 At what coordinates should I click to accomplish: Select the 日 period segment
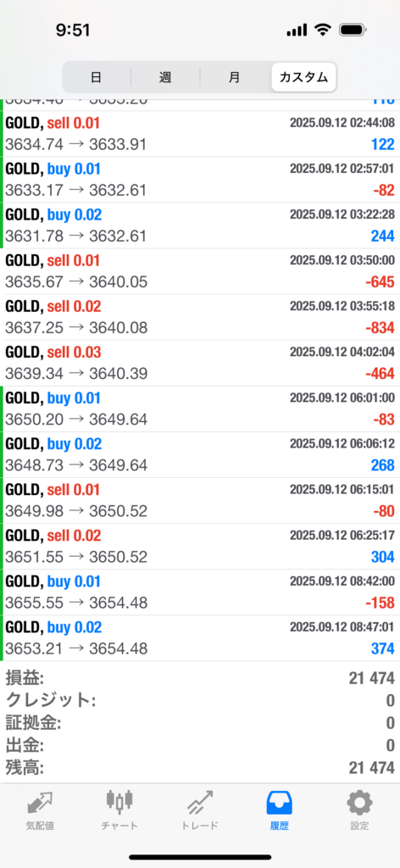click(x=97, y=77)
